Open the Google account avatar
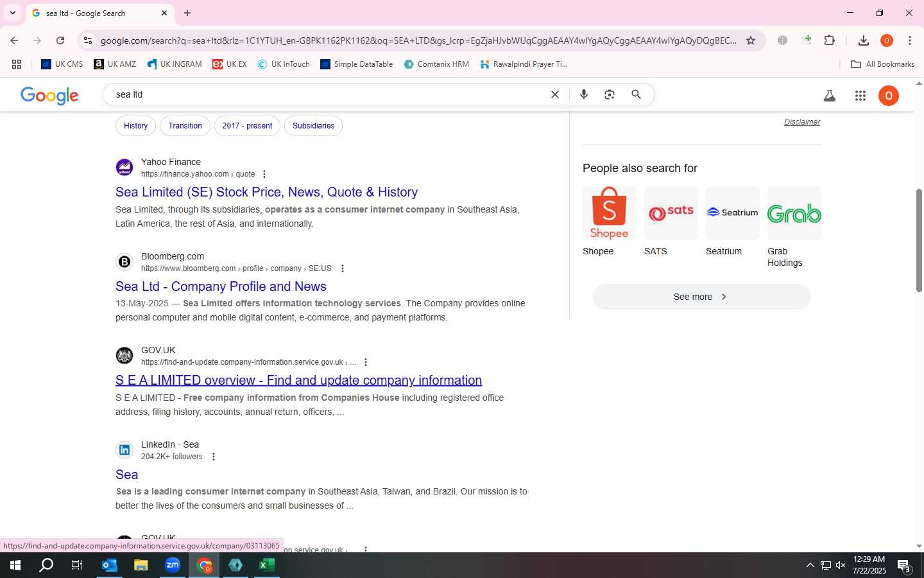This screenshot has height=578, width=924. (x=889, y=96)
